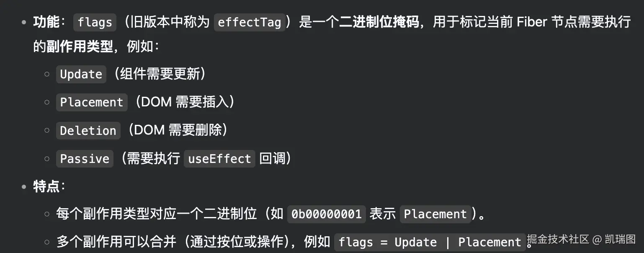Click the bold heading '特点'
The height and width of the screenshot is (253, 644).
[x=46, y=186]
